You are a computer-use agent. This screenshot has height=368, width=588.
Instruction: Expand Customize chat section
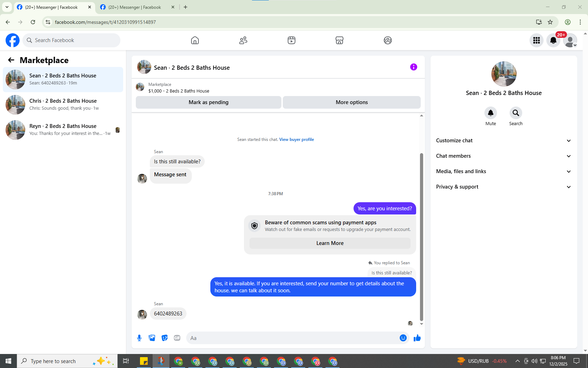coord(504,141)
